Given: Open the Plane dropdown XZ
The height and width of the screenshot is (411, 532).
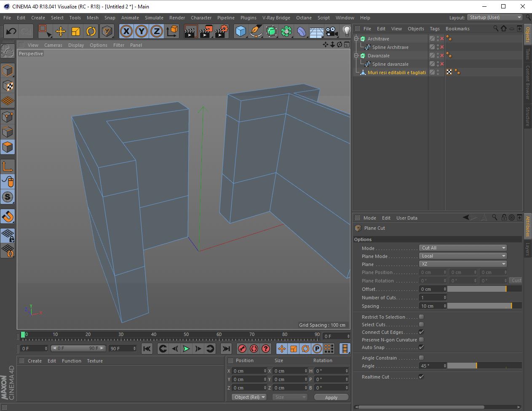Looking at the screenshot, I should pos(463,264).
